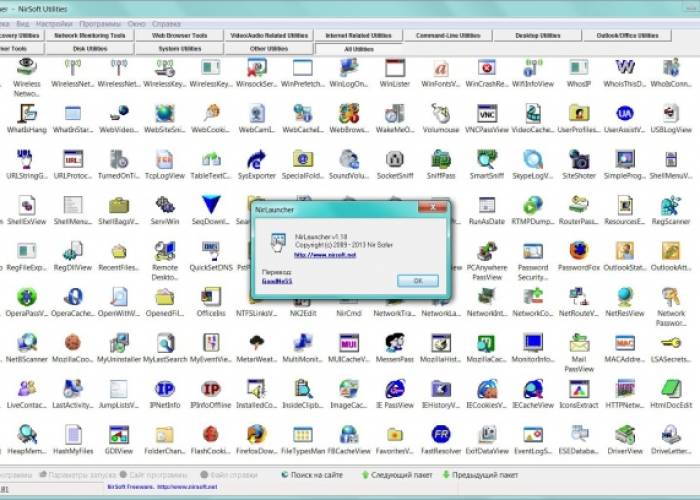This screenshot has height=500, width=700.
Task: Open the Other Utilities tab
Action: click(x=269, y=48)
